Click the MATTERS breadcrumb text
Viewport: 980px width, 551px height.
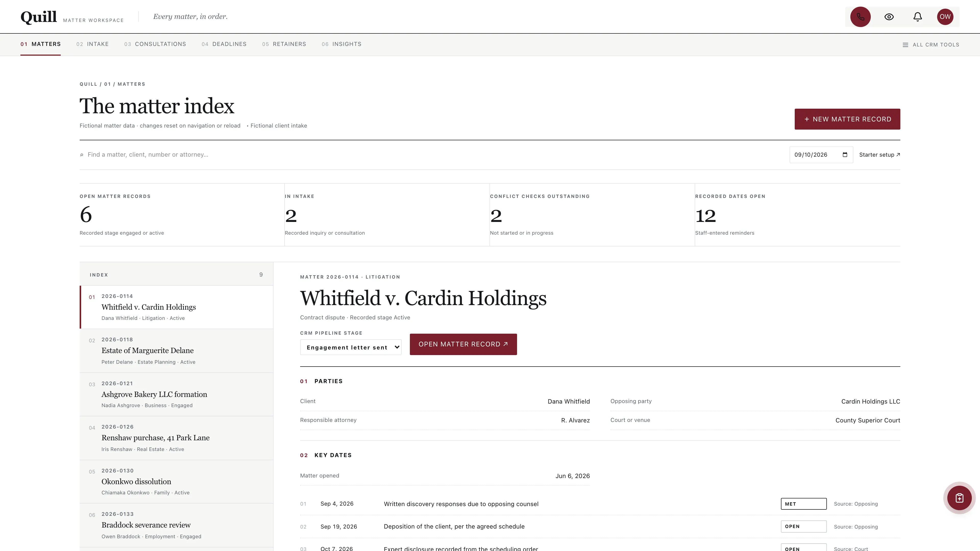click(131, 84)
